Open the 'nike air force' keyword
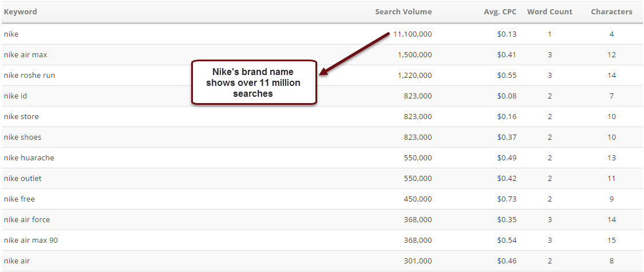 [27, 220]
